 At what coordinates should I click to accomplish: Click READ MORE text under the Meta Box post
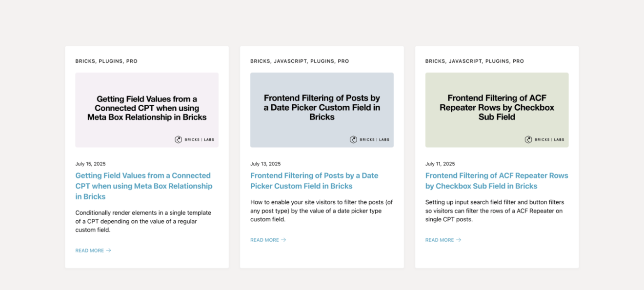[89, 251]
